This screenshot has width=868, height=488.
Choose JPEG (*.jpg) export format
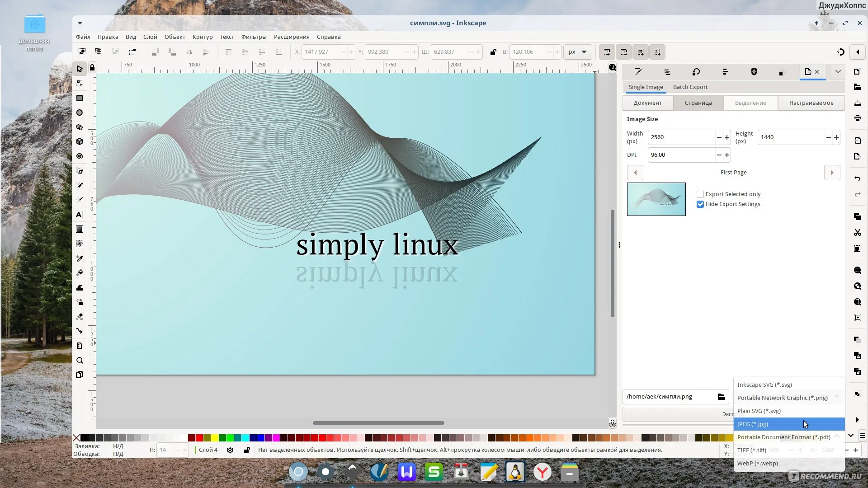[x=789, y=424]
